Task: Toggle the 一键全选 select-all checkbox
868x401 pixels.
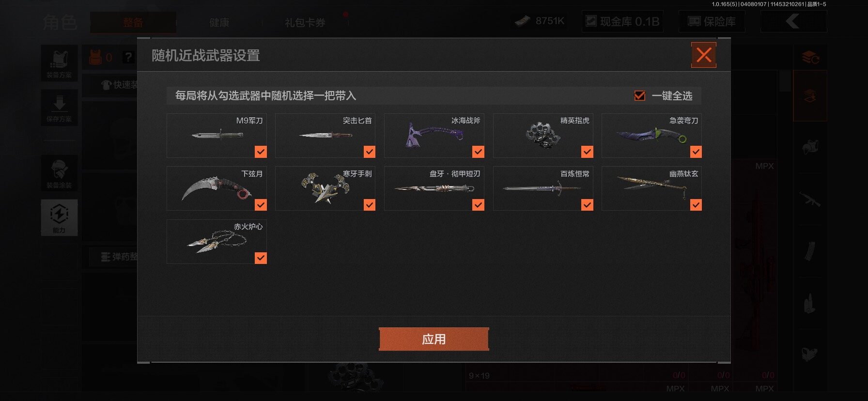Action: tap(639, 96)
